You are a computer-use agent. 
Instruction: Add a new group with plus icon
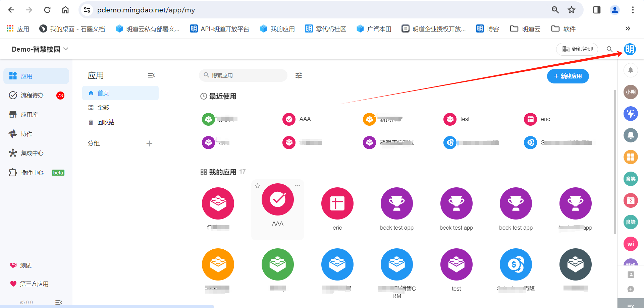pos(149,143)
